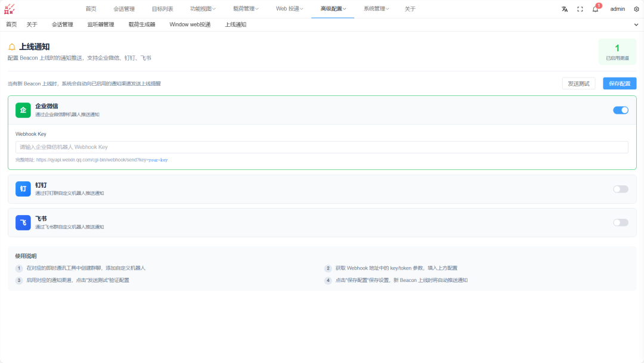Open the settings gear icon

point(636,9)
